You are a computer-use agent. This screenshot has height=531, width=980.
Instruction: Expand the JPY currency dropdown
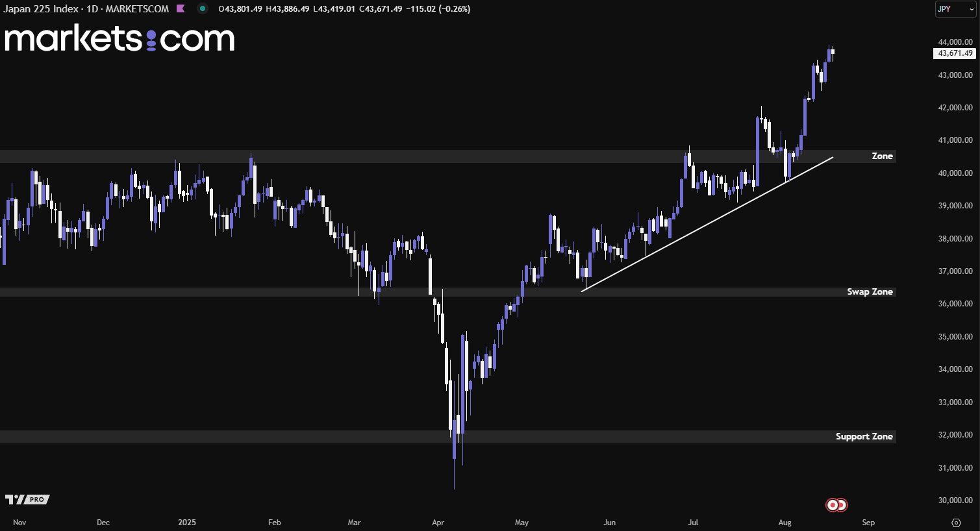(955, 9)
